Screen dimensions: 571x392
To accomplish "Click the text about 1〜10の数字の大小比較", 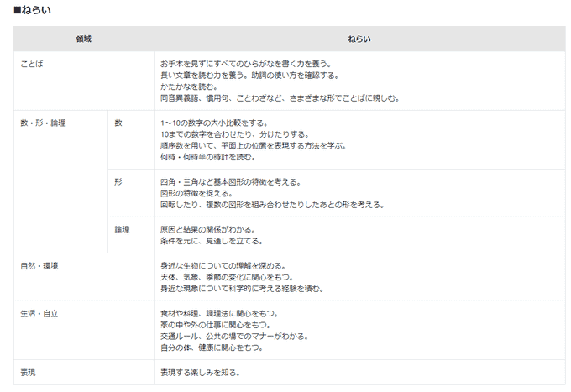I will (221, 123).
